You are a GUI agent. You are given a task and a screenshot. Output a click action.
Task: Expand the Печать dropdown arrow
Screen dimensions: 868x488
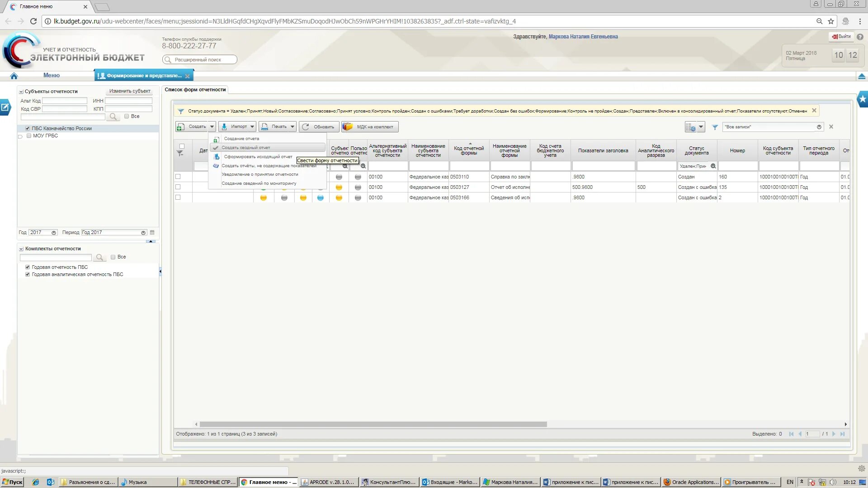coord(292,127)
